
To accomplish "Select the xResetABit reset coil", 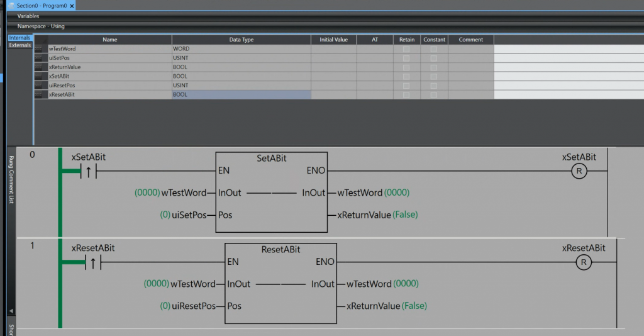I will tap(584, 263).
